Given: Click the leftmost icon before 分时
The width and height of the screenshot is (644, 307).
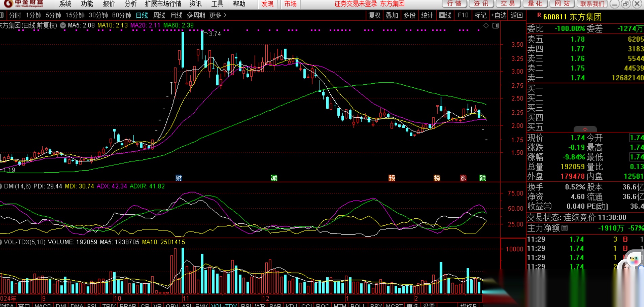Looking at the screenshot, I should [x=2, y=15].
